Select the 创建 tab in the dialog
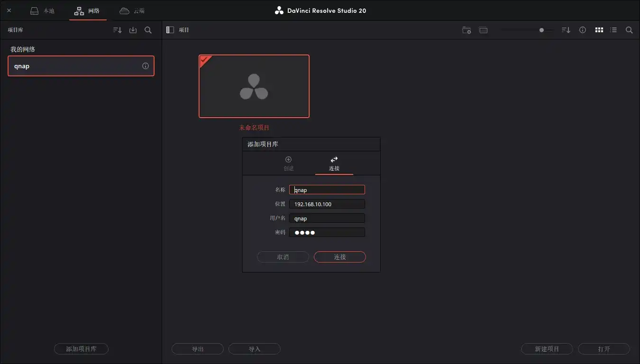This screenshot has width=640, height=364. coord(288,163)
